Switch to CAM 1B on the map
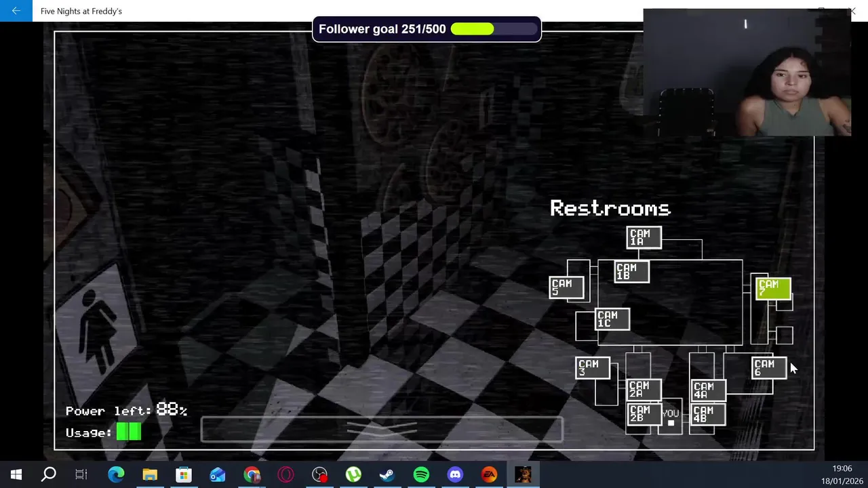This screenshot has width=868, height=488. coord(631,272)
